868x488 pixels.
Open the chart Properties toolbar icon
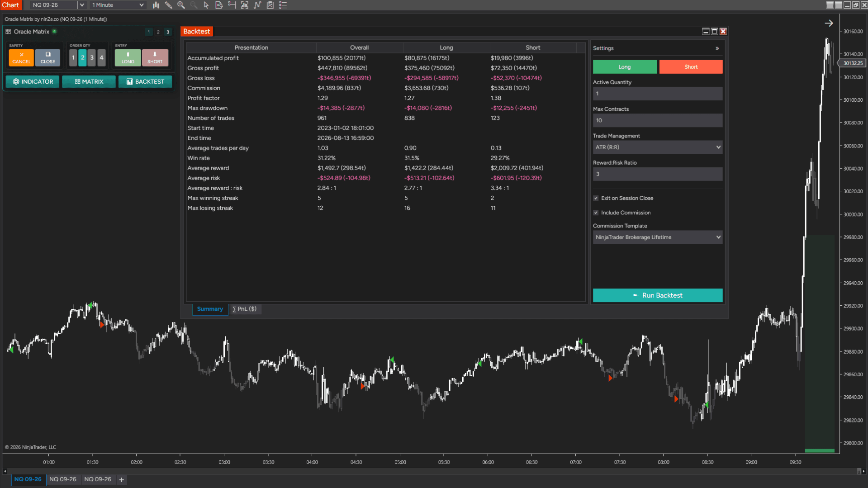tap(270, 5)
